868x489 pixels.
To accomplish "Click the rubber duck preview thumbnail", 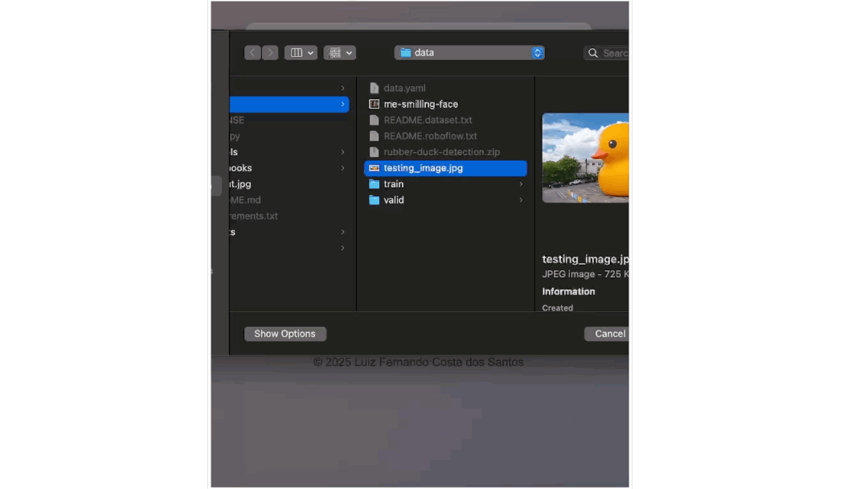I will 585,158.
